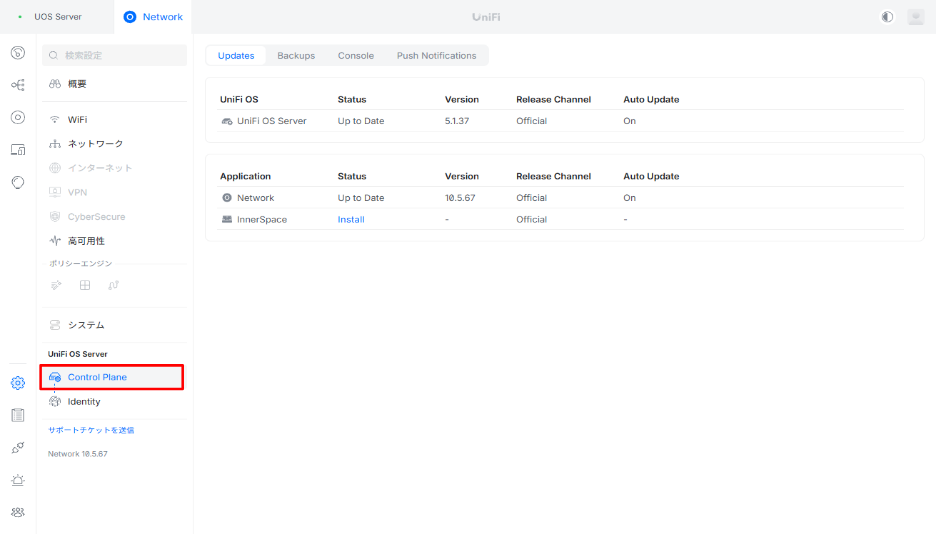Open the Alarm siren icon in left rail
936x534 pixels.
pyautogui.click(x=18, y=480)
